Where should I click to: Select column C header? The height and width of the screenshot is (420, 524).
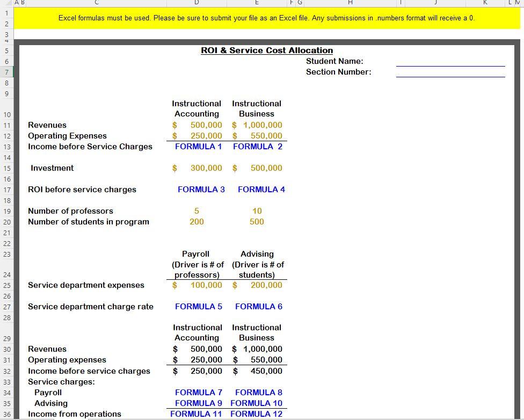(x=97, y=3)
